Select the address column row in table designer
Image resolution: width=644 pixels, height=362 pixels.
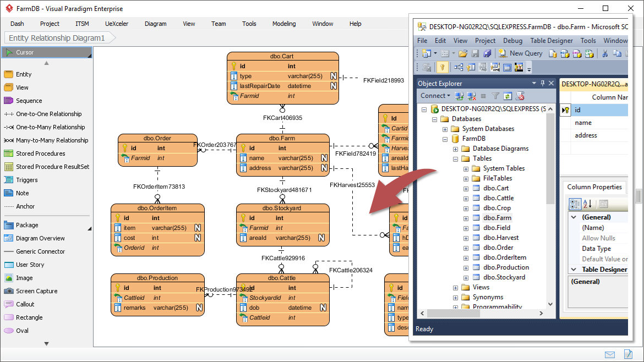pyautogui.click(x=594, y=135)
